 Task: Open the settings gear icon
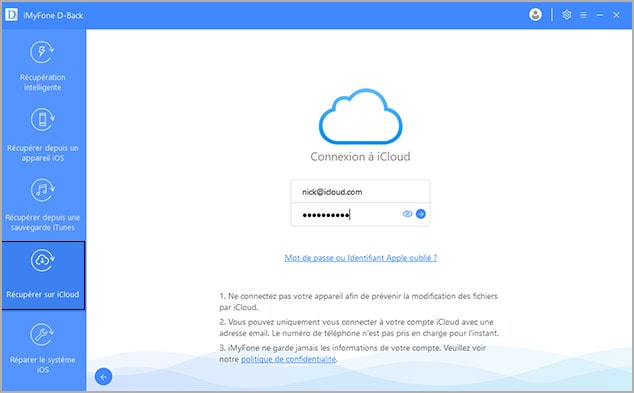coord(566,15)
